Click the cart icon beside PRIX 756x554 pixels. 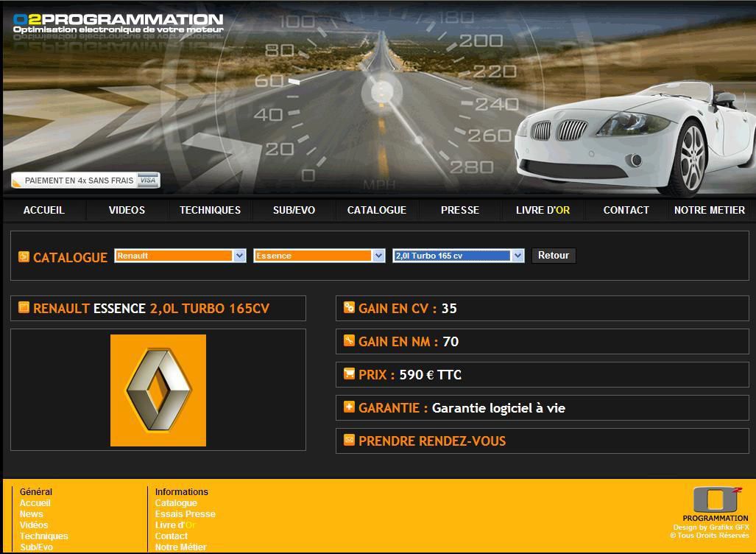[349, 374]
